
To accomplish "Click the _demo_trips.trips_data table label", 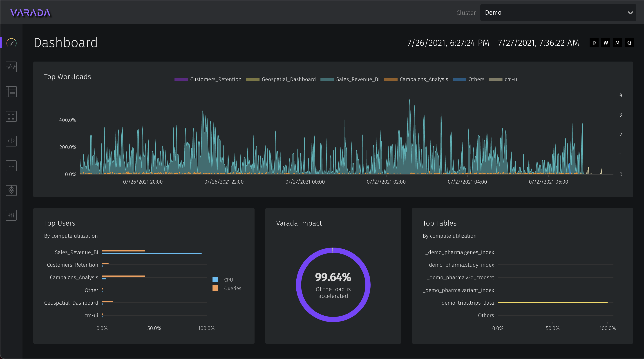I will click(467, 303).
